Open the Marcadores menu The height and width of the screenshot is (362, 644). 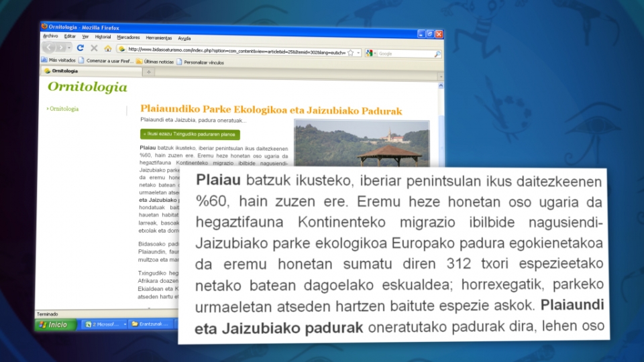coord(128,38)
